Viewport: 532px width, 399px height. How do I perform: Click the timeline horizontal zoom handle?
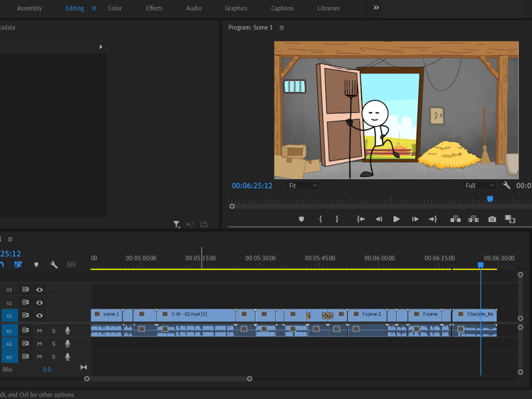coord(250,379)
